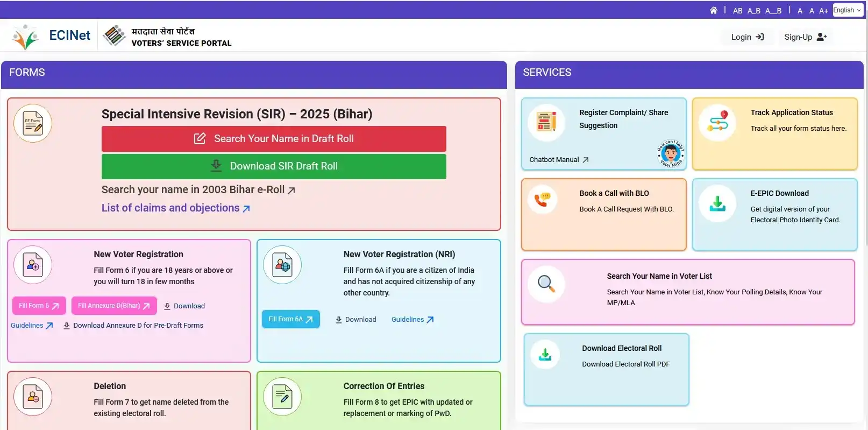
Task: Increase font size with A+ control
Action: tap(823, 11)
